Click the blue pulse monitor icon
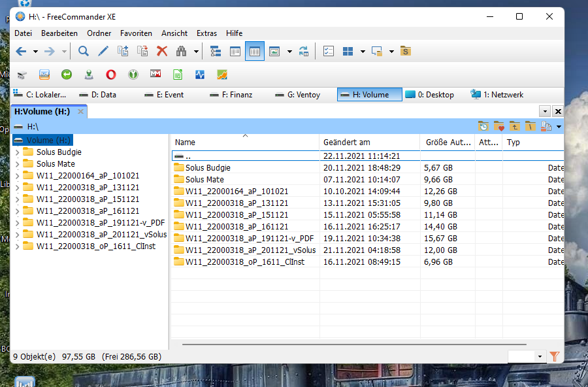The image size is (588, 387). pyautogui.click(x=200, y=75)
